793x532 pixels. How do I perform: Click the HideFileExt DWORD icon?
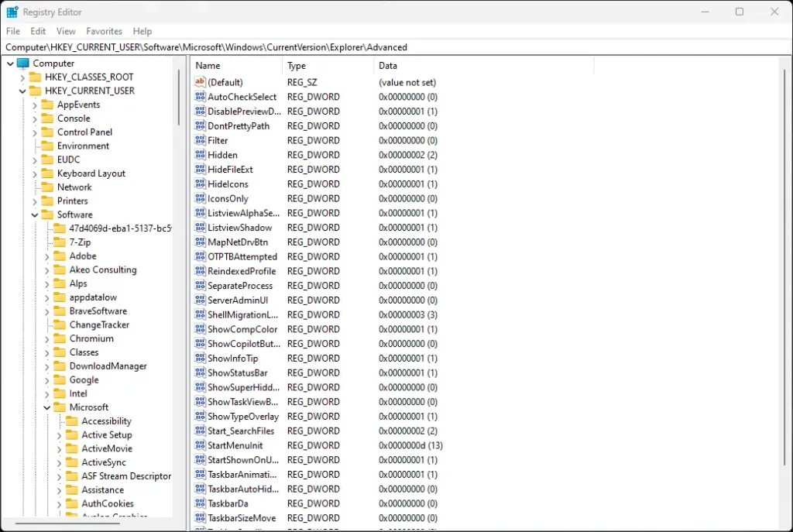[201, 170]
